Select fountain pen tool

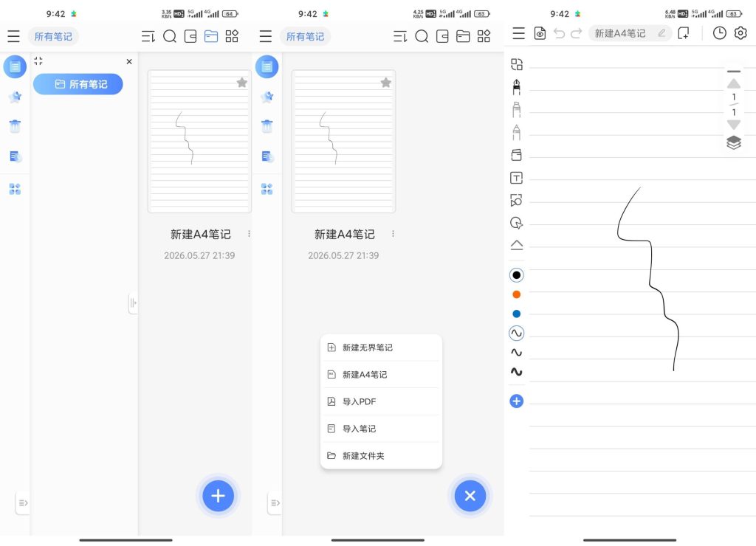tap(516, 87)
